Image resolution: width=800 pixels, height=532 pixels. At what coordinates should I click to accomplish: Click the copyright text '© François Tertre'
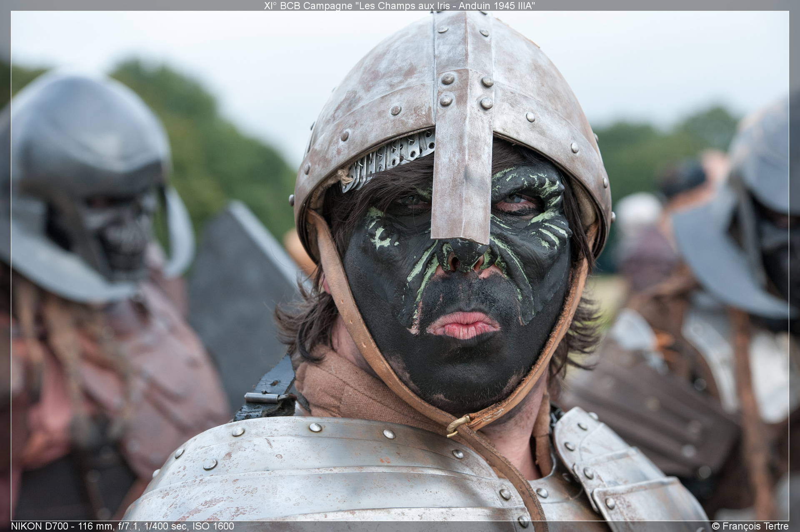click(750, 526)
